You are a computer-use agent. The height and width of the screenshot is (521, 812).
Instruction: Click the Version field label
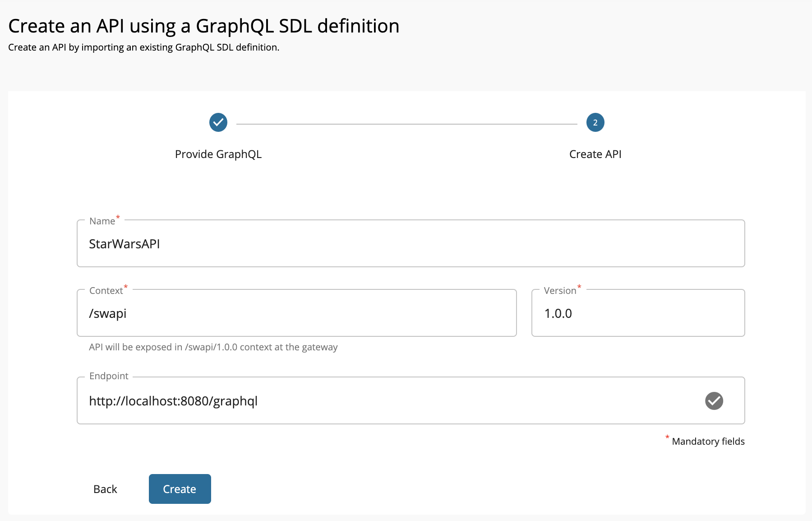[x=560, y=291]
